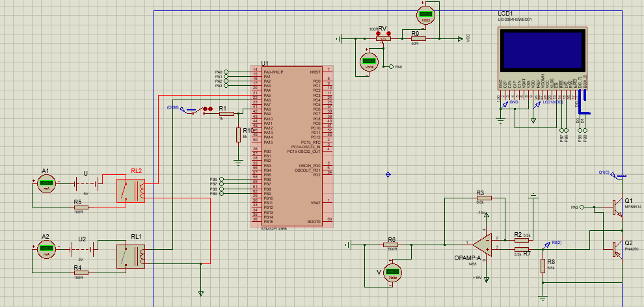Select the battery labeled U
Image resolution: width=644 pixels, height=307 pixels.
(x=87, y=184)
